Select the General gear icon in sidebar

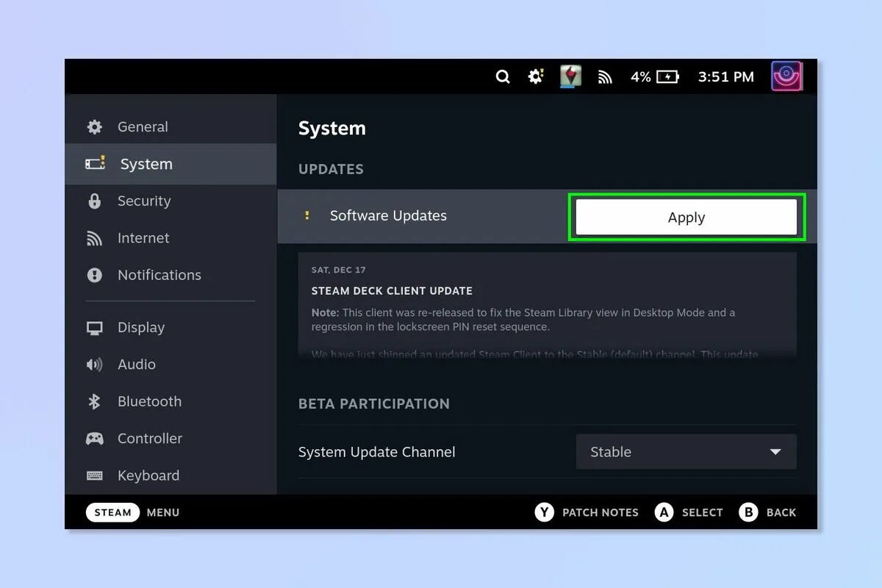[x=95, y=127]
